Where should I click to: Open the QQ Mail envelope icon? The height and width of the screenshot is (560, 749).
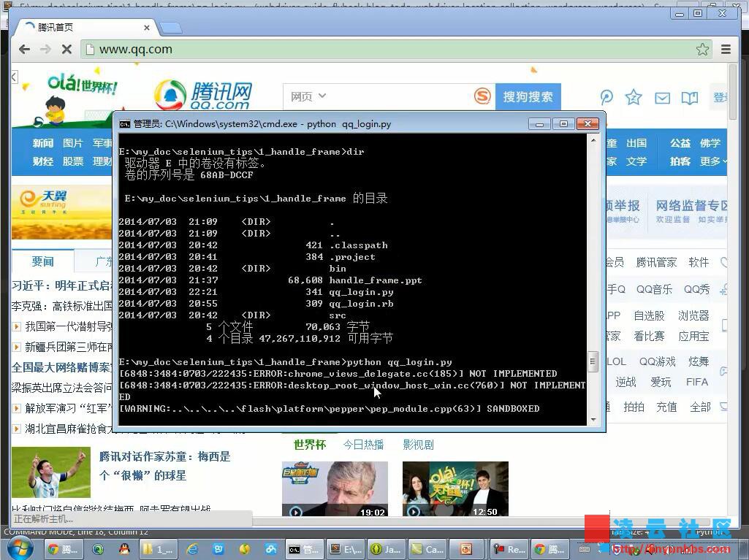(x=662, y=98)
